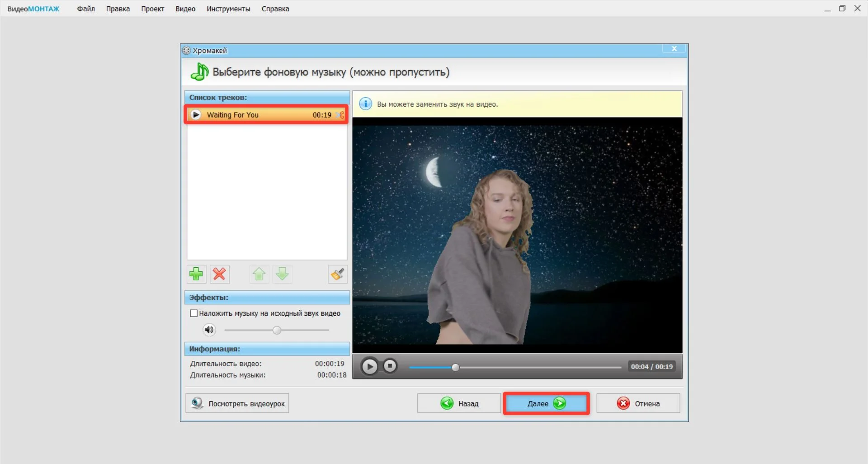
Task: Click scissors icon on Waiting For You track
Action: tap(340, 115)
